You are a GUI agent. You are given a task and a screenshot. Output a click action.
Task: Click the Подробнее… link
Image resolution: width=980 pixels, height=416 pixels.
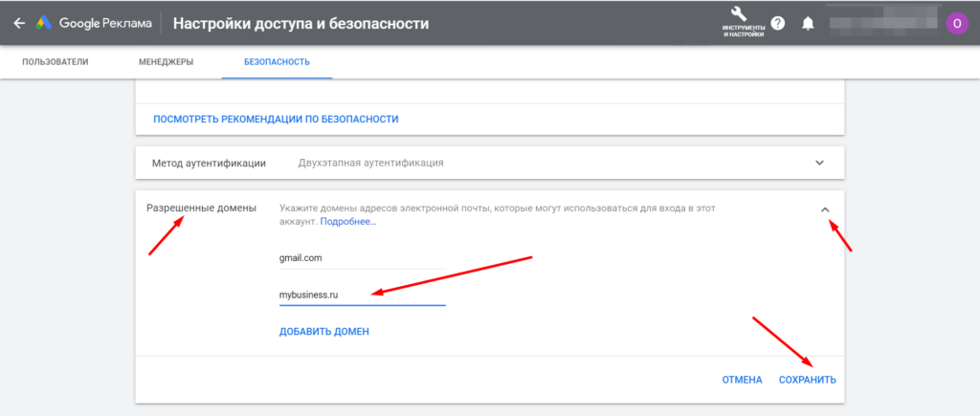click(x=348, y=222)
